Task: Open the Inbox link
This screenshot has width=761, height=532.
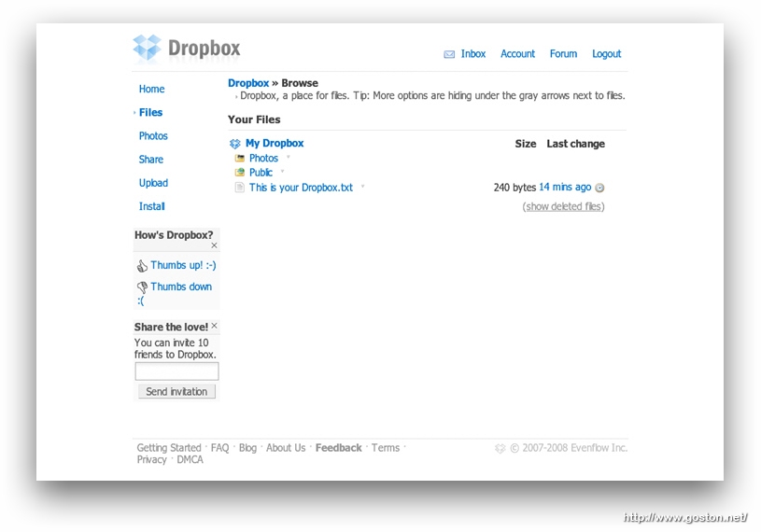Action: point(473,54)
